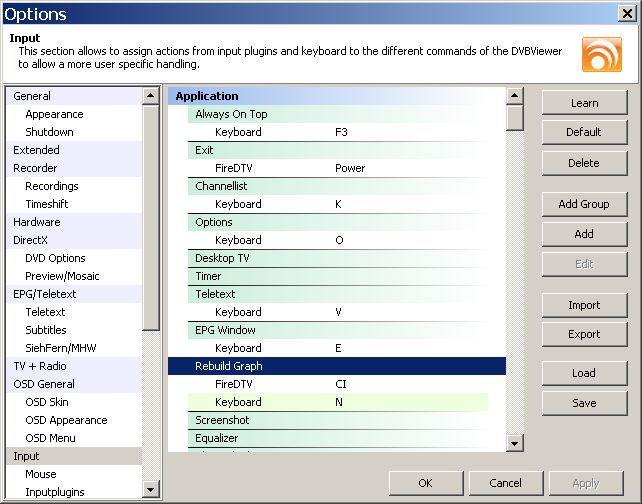
Task: Export the input settings
Action: click(584, 334)
